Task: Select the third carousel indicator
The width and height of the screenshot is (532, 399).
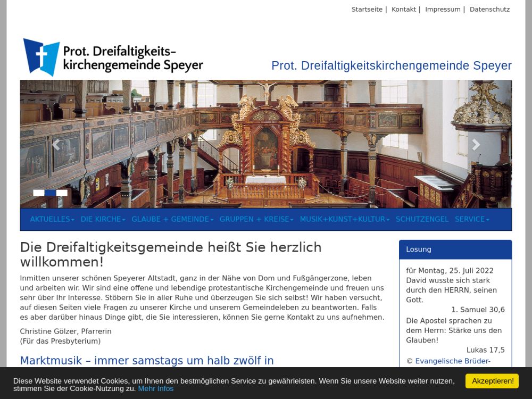Action: tap(62, 193)
